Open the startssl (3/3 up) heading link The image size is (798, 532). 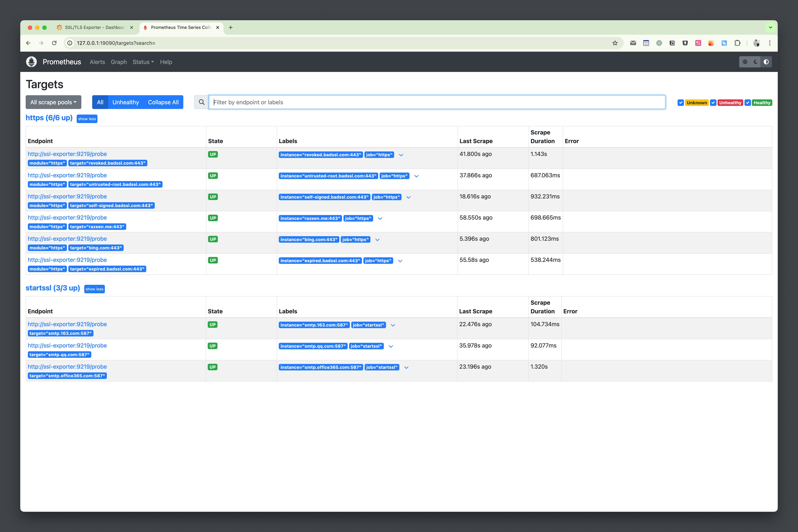[x=53, y=288]
